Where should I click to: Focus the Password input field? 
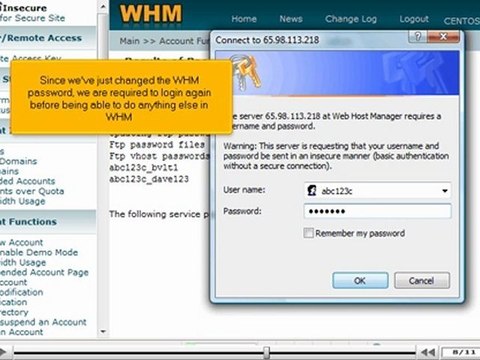point(377,211)
